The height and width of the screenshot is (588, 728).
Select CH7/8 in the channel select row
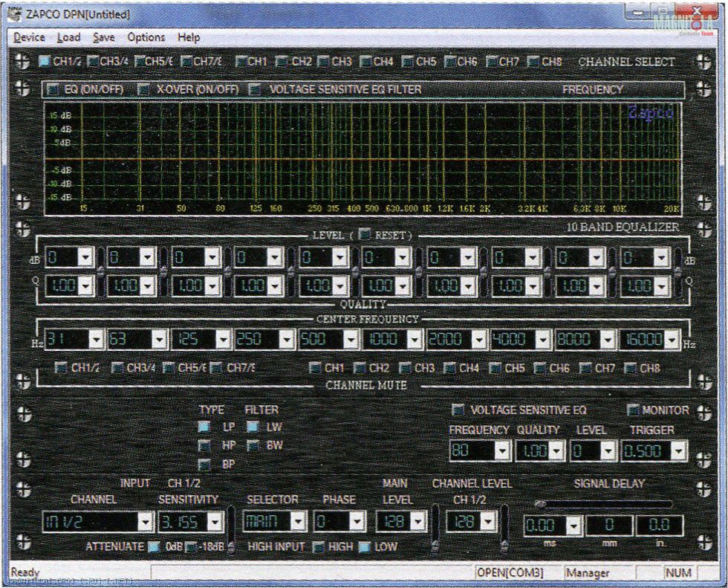[186, 61]
